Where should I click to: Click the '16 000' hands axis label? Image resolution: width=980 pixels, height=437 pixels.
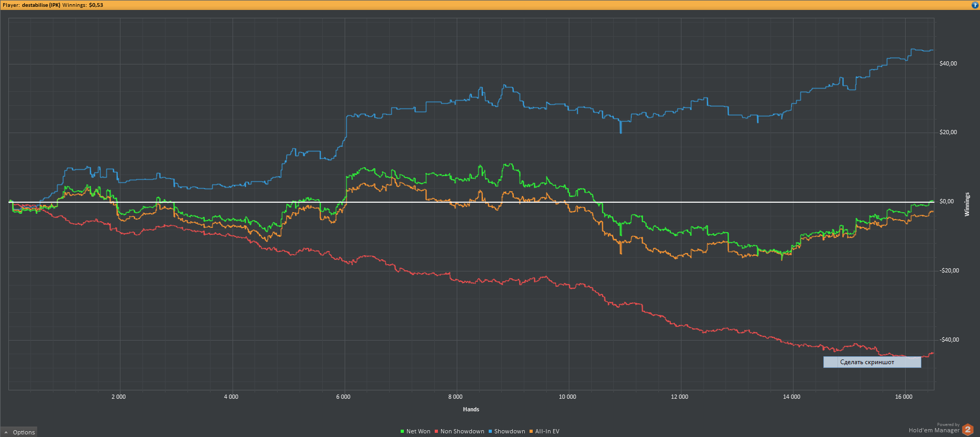point(904,397)
